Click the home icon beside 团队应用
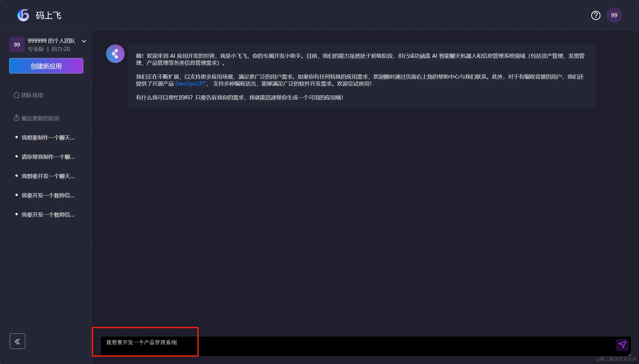The width and height of the screenshot is (639, 364). coord(16,95)
